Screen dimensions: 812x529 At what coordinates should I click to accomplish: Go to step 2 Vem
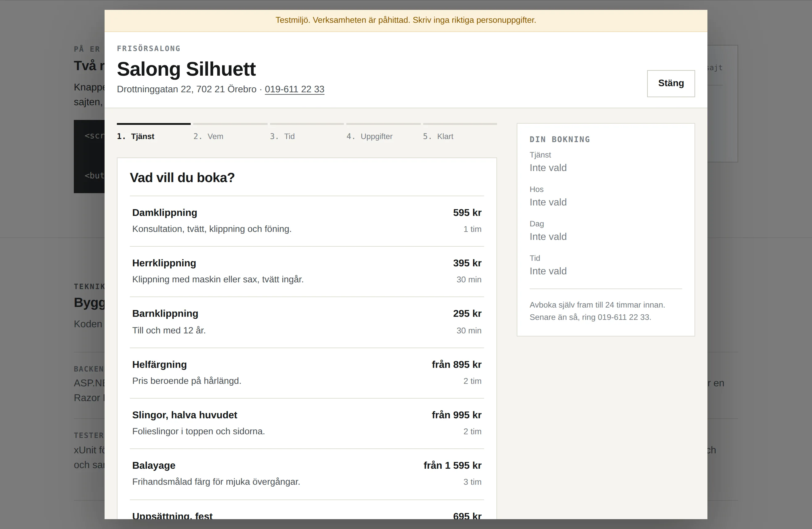point(230,132)
